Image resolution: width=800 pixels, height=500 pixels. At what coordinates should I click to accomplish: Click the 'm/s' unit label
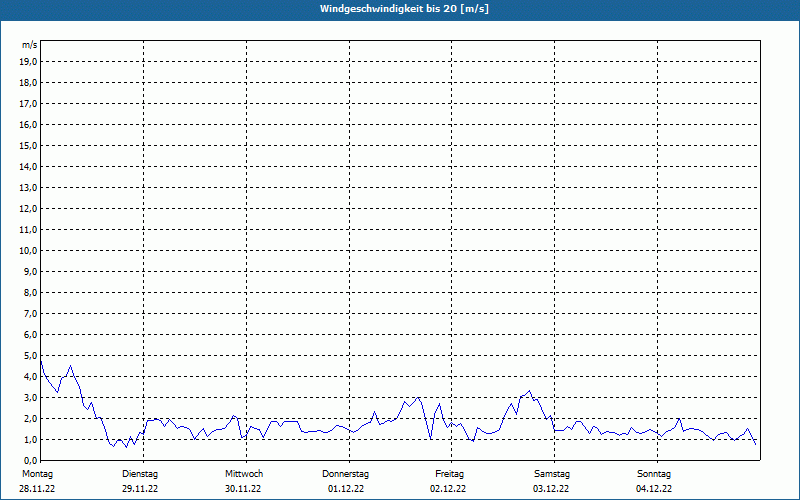(x=30, y=45)
